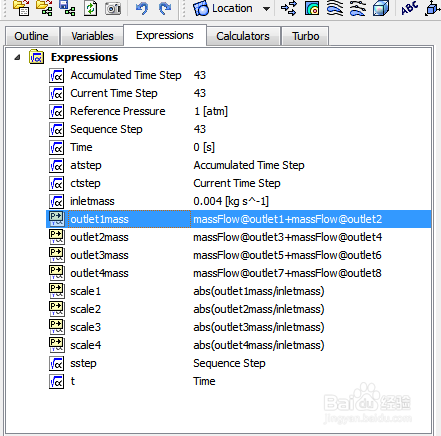Click the abs(outlet1mass/inletmass) definition
441x436 pixels.
[259, 291]
